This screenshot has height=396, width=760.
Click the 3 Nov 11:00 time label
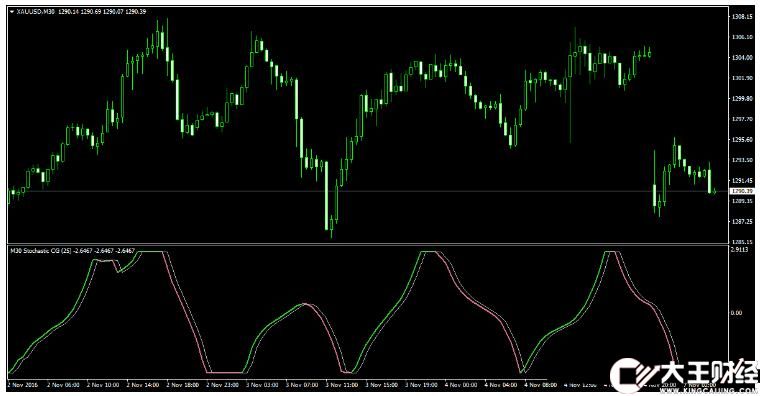[342, 385]
